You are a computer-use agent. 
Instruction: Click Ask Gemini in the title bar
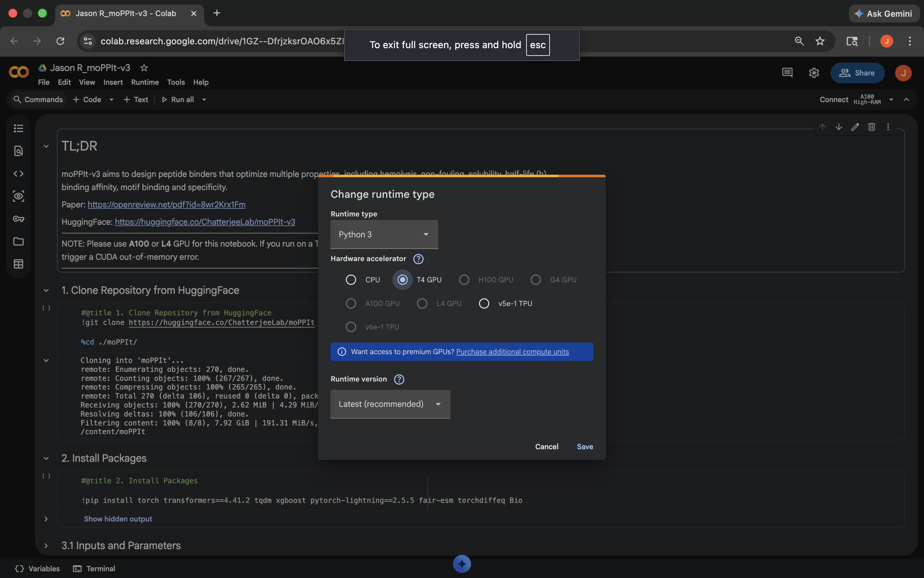(x=884, y=13)
